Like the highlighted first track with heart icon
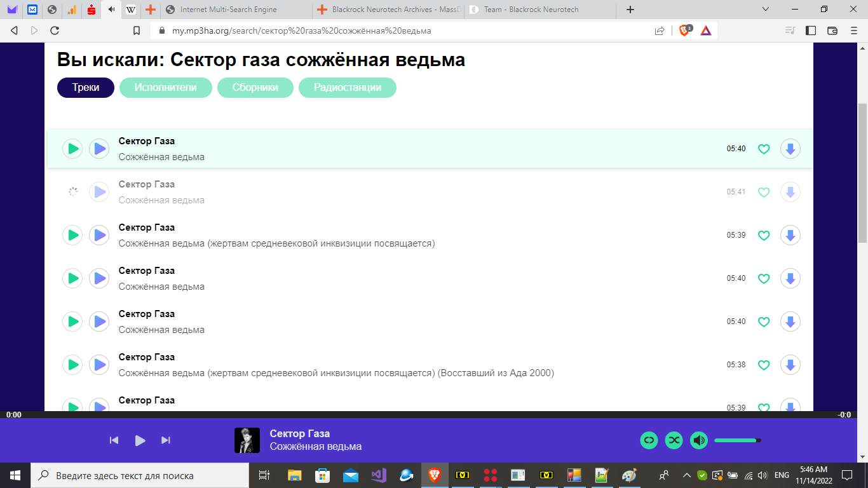Image resolution: width=868 pixels, height=488 pixels. click(764, 149)
